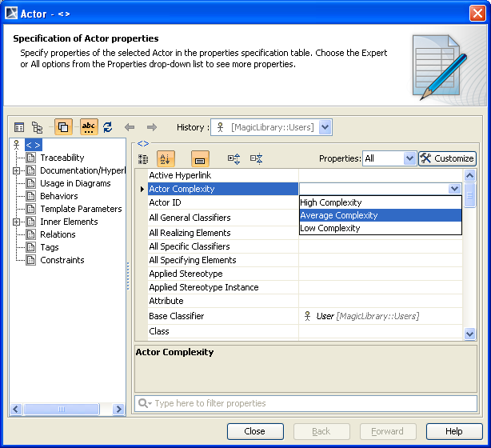
Task: Click the refresh icon in the top toolbar
Action: tap(108, 127)
